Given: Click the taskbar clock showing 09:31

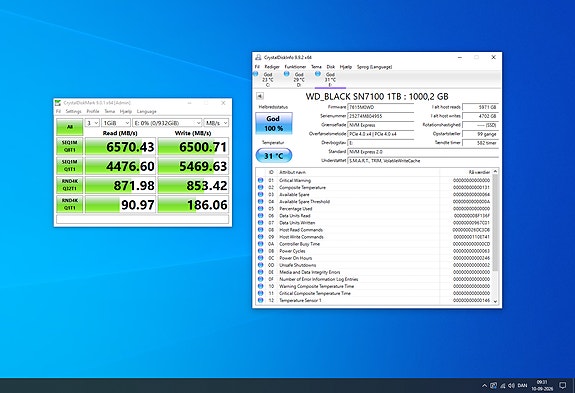Looking at the screenshot, I should point(542,385).
